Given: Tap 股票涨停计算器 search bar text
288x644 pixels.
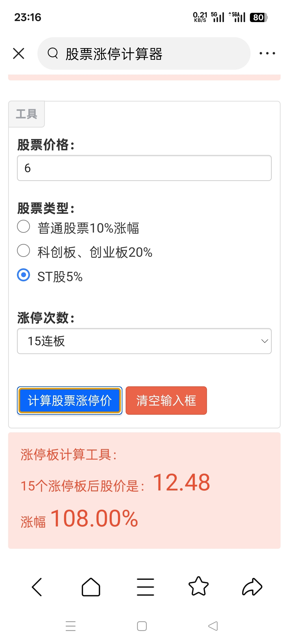Looking at the screenshot, I should tap(114, 54).
